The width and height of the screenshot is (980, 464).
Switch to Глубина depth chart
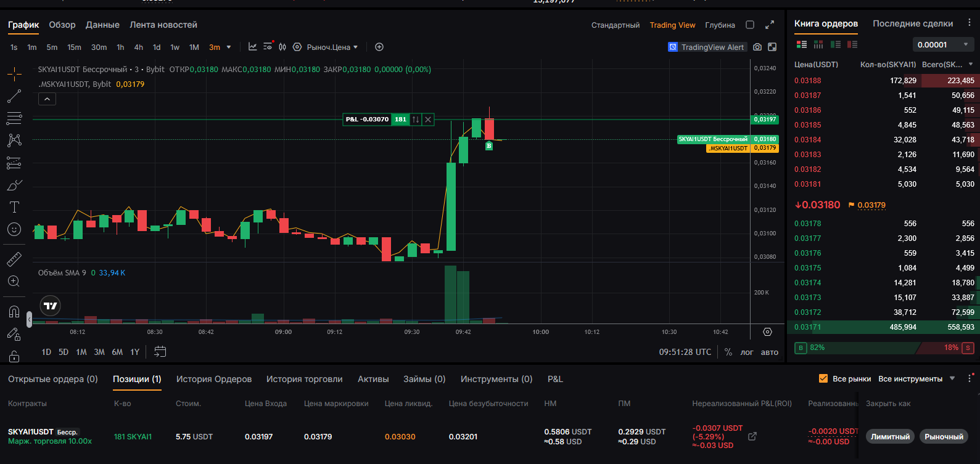(720, 25)
